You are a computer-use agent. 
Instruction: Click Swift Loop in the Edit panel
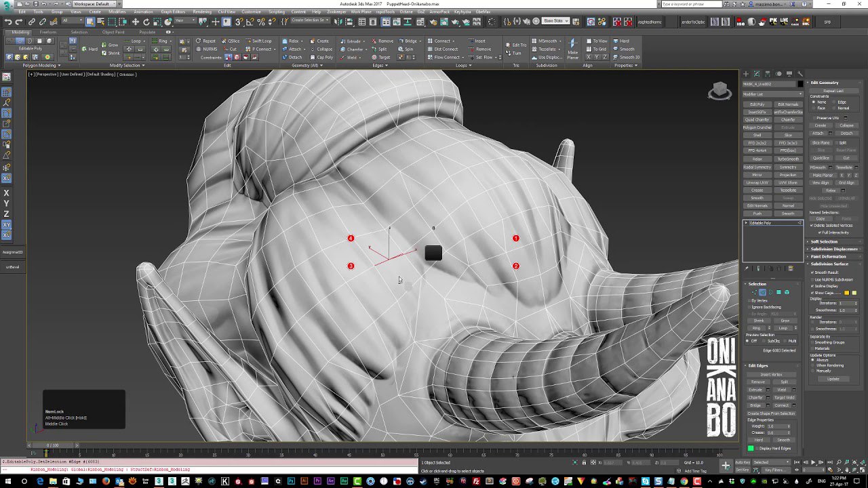(258, 41)
